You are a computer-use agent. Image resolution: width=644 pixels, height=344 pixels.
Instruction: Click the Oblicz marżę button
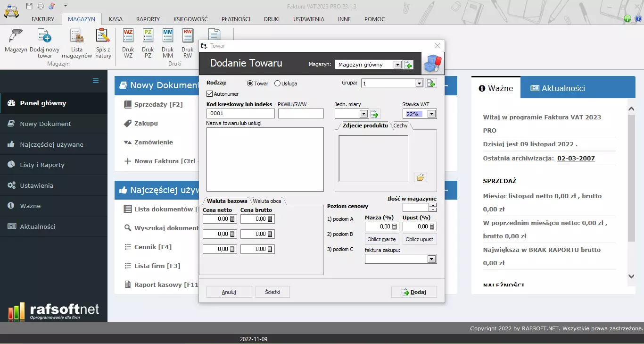point(382,239)
